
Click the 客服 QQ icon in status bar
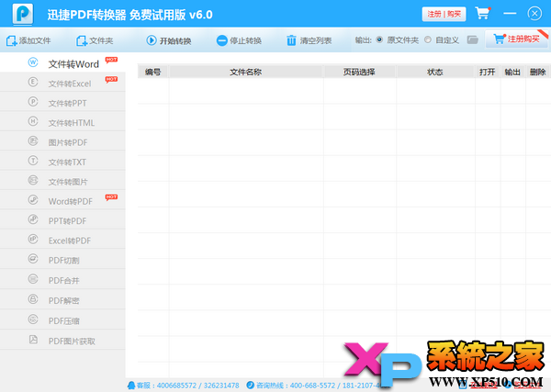point(131,386)
